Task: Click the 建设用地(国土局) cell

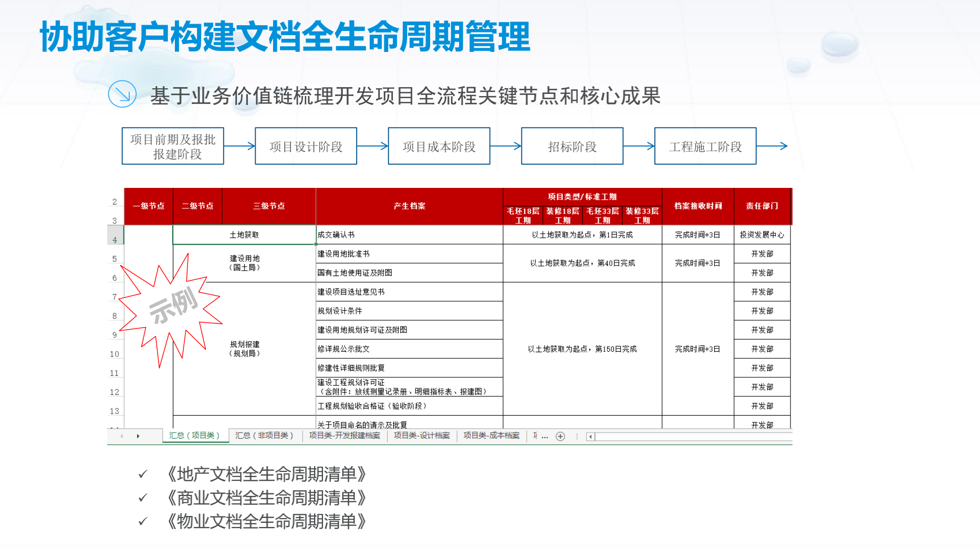Action: coord(244,263)
